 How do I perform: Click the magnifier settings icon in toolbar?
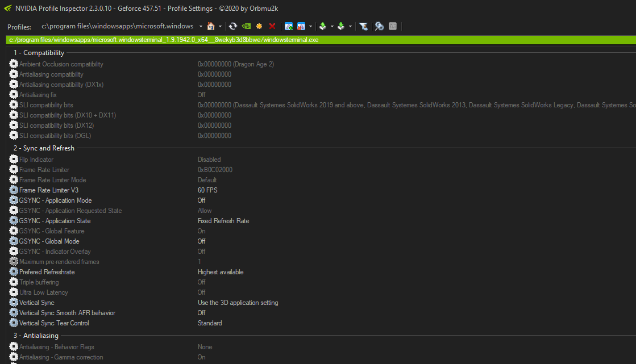[379, 26]
